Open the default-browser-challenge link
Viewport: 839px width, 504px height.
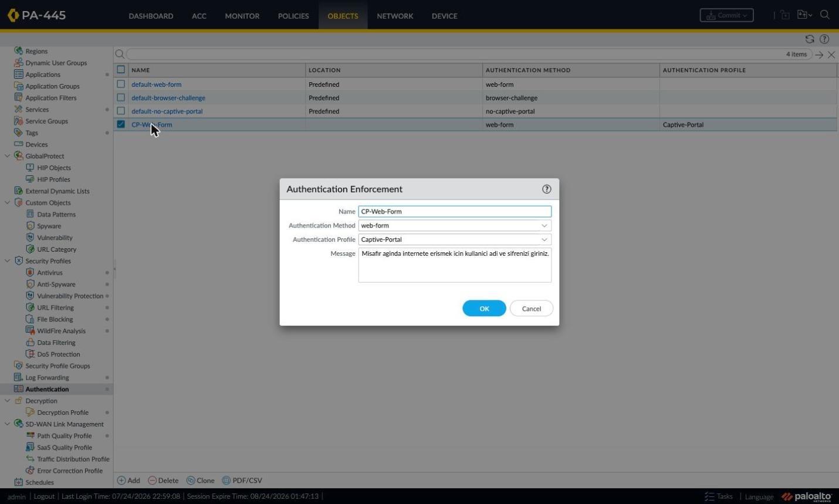click(168, 98)
